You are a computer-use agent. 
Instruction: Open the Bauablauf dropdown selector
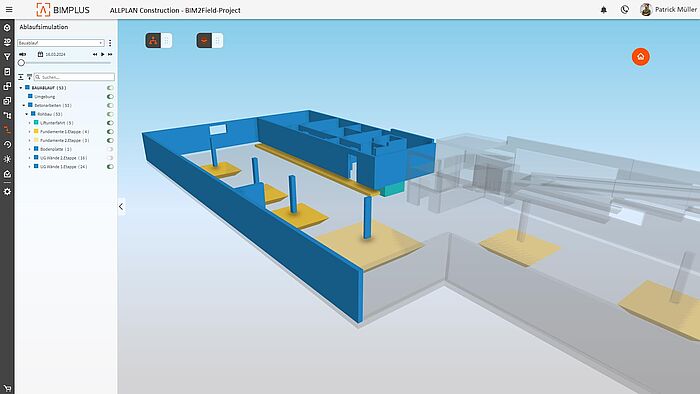tap(61, 43)
